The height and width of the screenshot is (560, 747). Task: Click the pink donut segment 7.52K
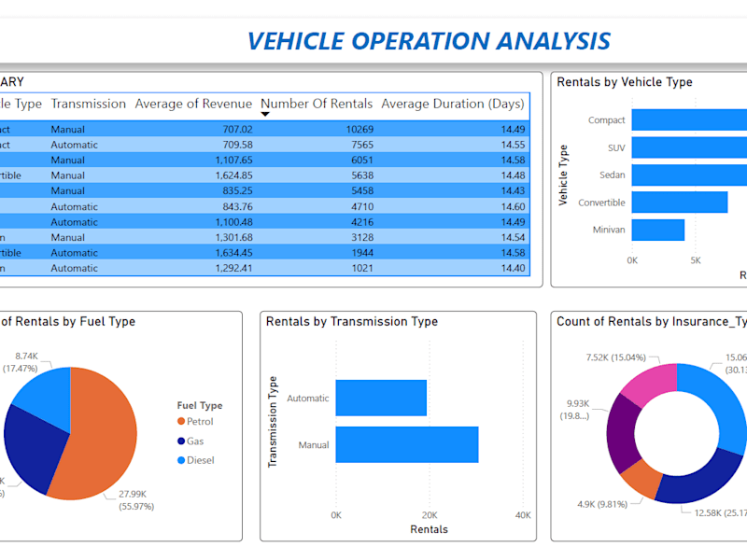[653, 384]
